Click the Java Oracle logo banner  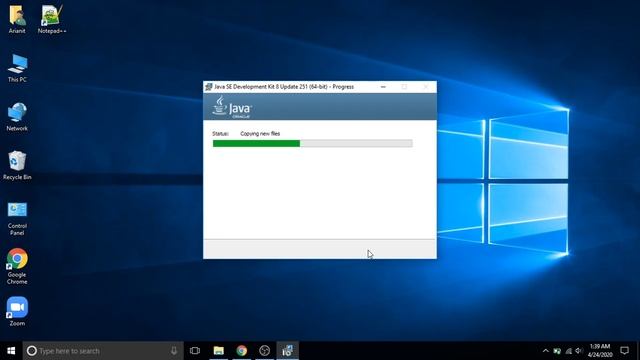click(320, 107)
